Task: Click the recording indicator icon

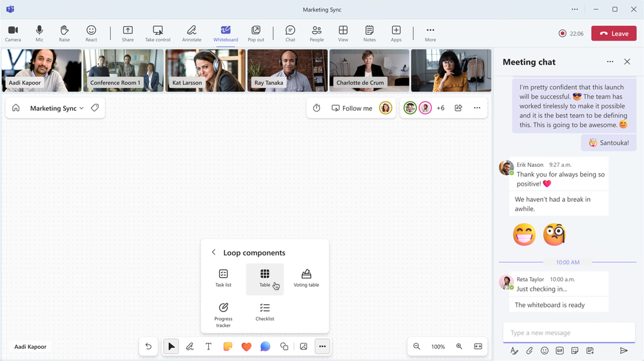Action: (563, 34)
